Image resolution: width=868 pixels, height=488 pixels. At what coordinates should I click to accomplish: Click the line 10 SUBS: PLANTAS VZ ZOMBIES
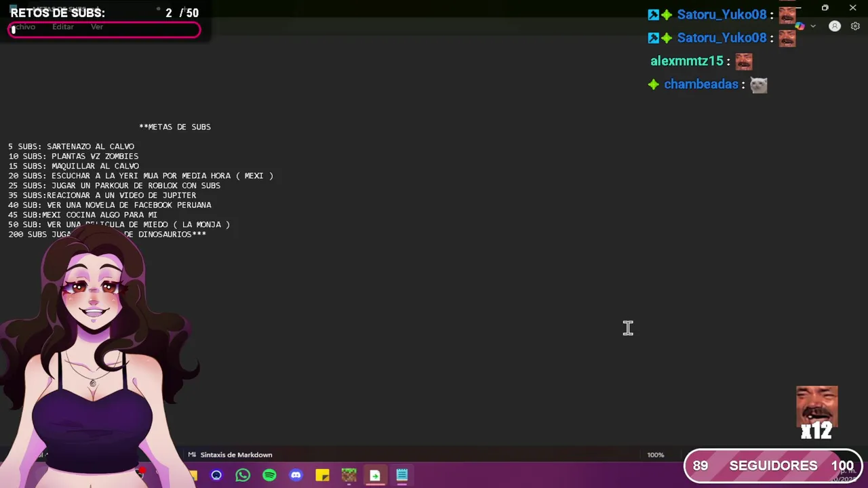73,157
